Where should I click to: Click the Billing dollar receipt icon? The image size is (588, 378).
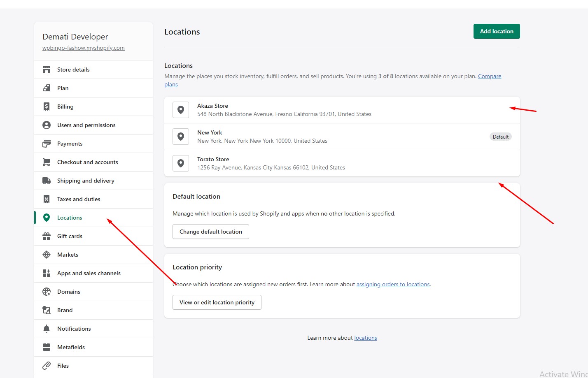pyautogui.click(x=47, y=107)
